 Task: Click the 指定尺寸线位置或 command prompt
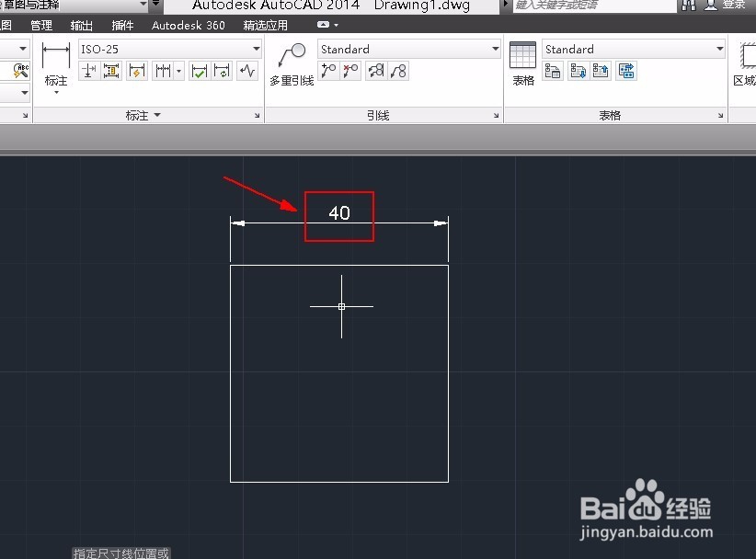(x=121, y=553)
